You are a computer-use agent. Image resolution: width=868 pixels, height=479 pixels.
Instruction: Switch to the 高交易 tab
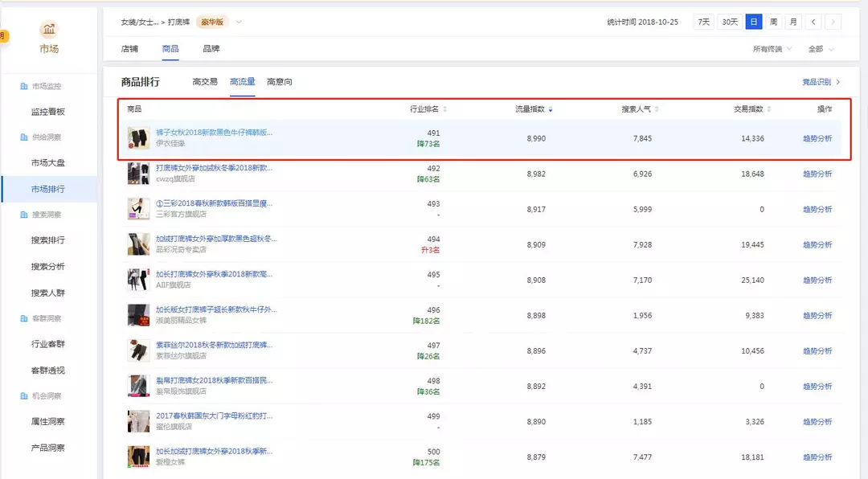coord(205,81)
